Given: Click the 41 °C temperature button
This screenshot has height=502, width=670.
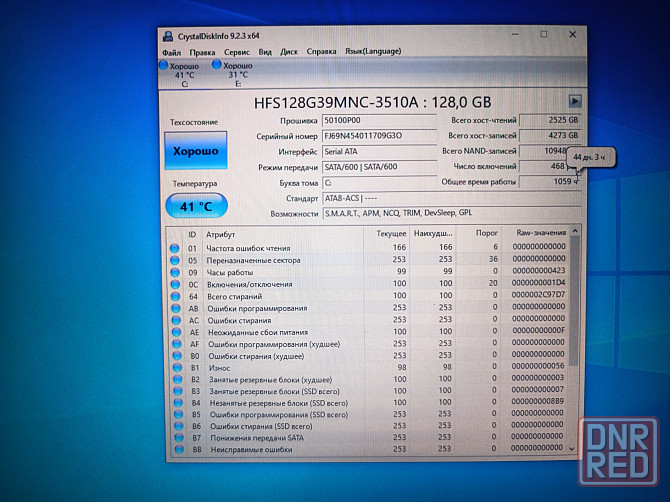Looking at the screenshot, I should click(196, 207).
